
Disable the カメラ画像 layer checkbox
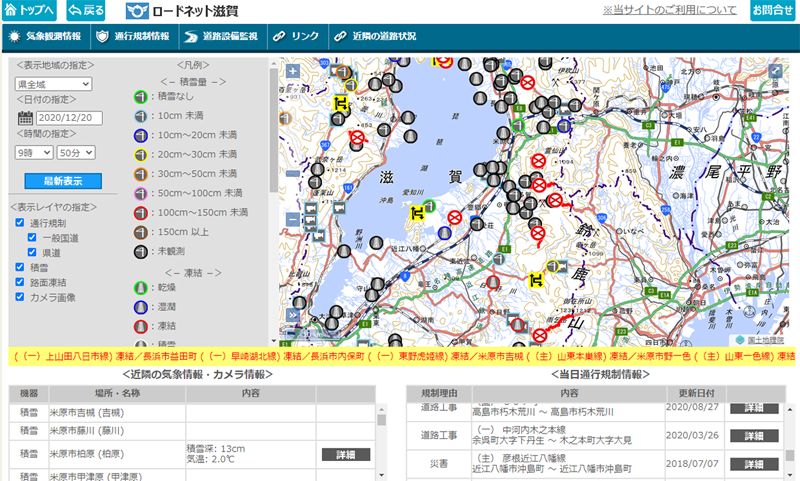[20, 297]
